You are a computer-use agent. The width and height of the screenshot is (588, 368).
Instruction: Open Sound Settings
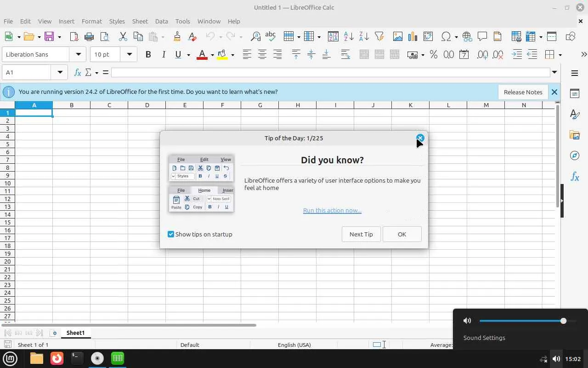[x=484, y=338]
